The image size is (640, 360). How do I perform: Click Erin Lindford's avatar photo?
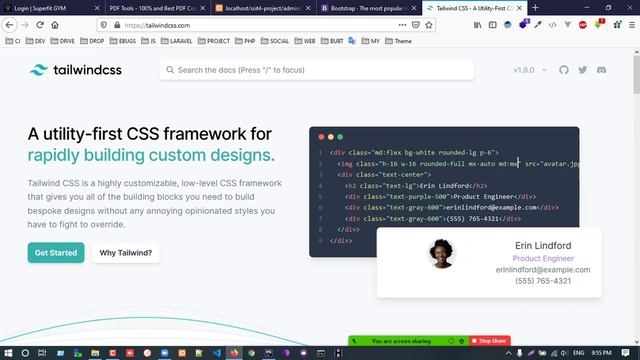441,253
